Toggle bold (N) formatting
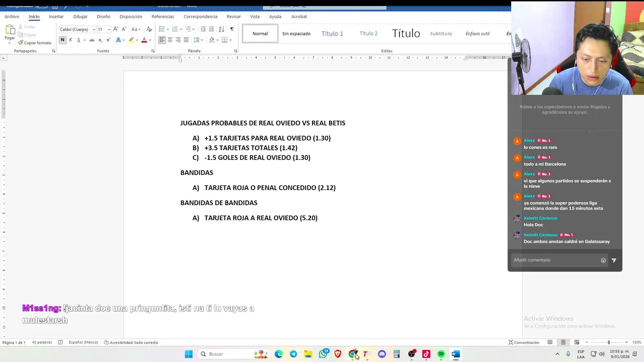 [62, 40]
